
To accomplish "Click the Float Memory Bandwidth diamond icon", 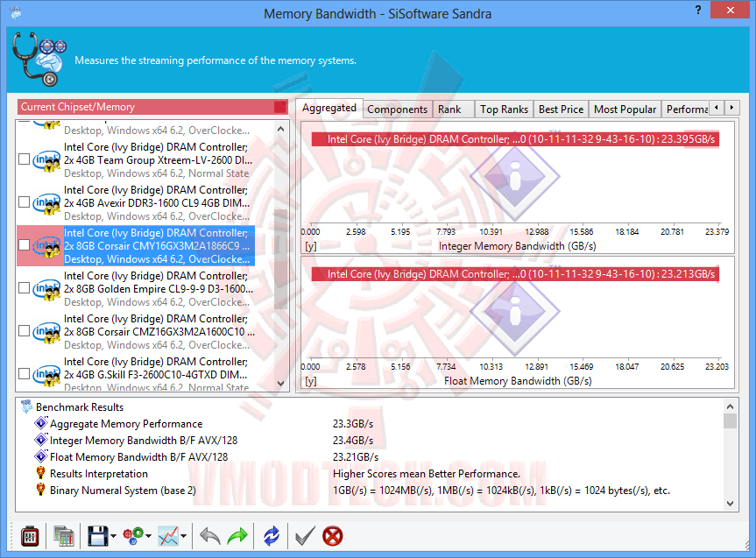I will coord(41,456).
